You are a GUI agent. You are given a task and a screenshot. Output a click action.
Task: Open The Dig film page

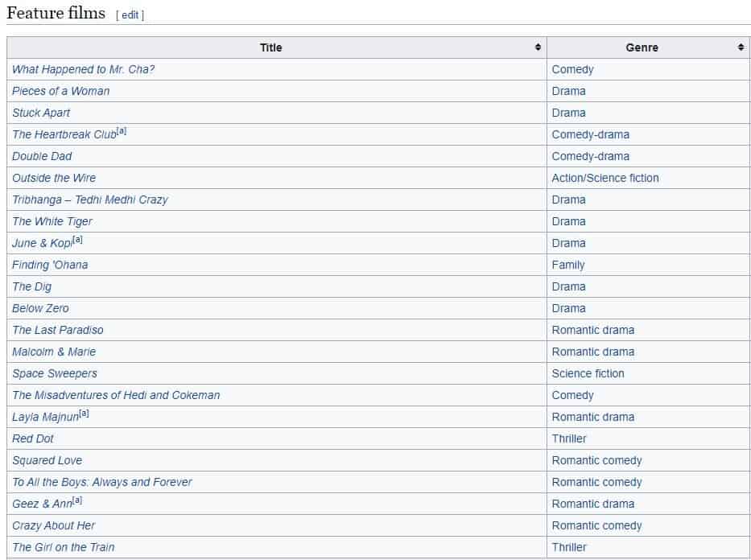(32, 286)
